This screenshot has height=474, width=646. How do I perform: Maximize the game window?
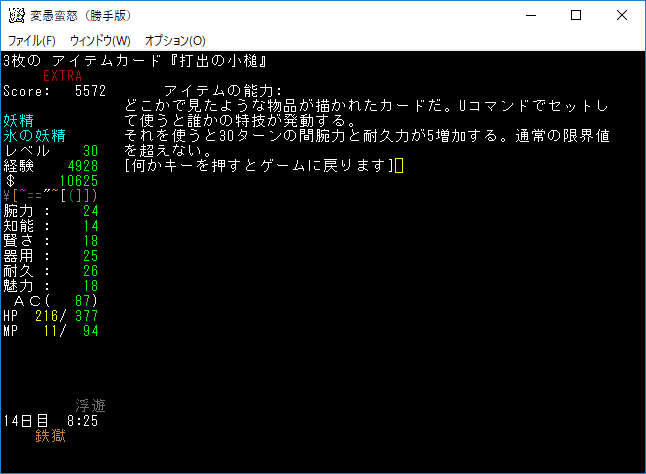(x=575, y=16)
